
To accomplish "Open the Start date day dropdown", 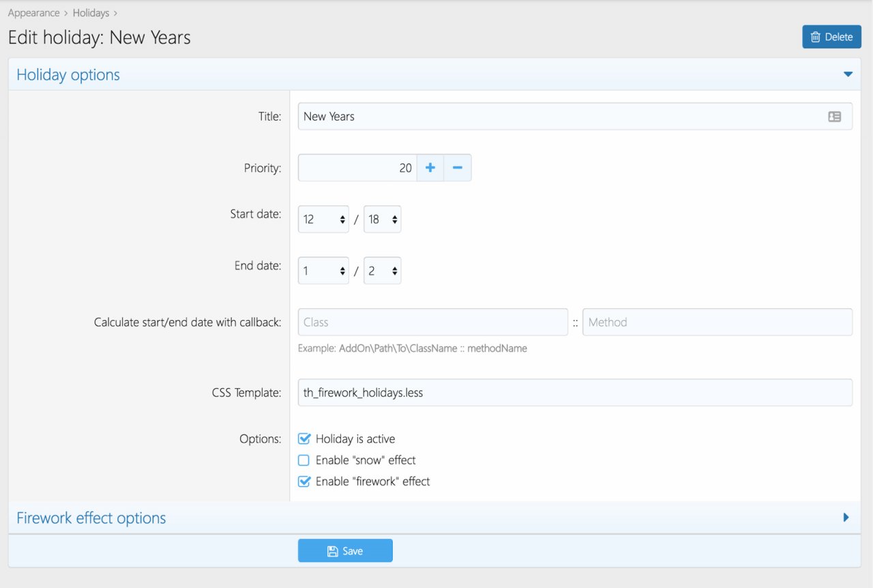I will pyautogui.click(x=382, y=220).
